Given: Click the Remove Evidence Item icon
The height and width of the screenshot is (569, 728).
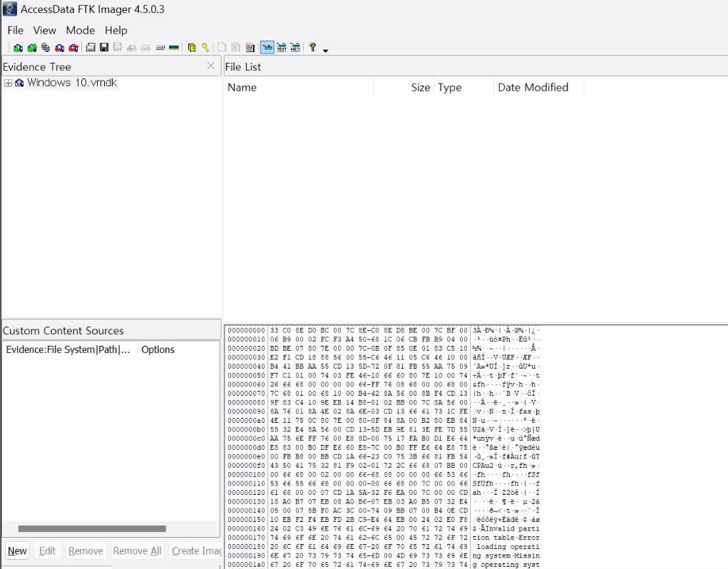Looking at the screenshot, I should [59, 47].
